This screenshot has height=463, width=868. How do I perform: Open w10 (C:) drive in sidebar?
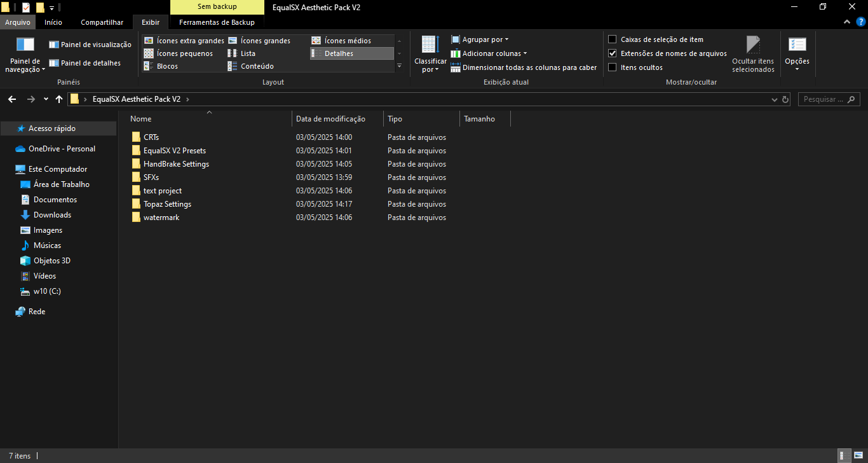click(x=47, y=291)
